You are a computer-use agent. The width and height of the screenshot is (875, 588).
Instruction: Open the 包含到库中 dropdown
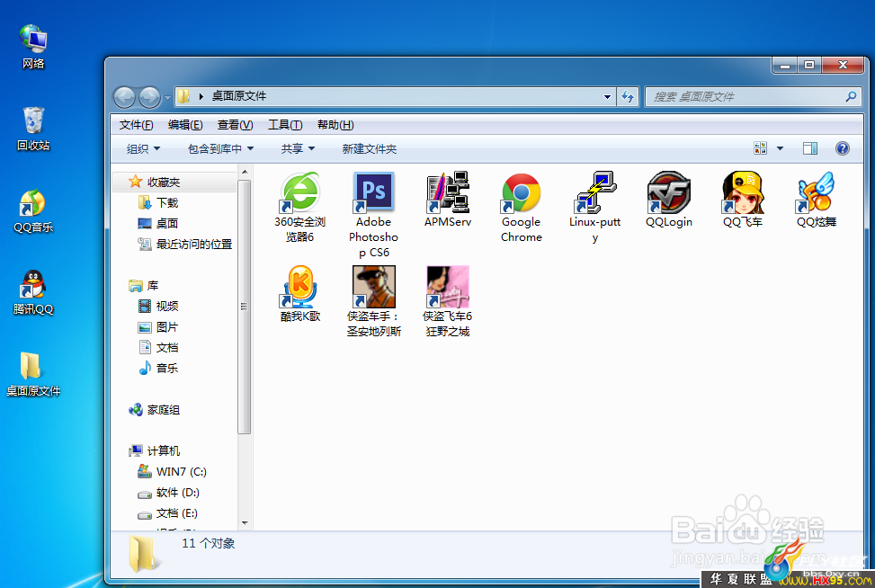click(221, 149)
